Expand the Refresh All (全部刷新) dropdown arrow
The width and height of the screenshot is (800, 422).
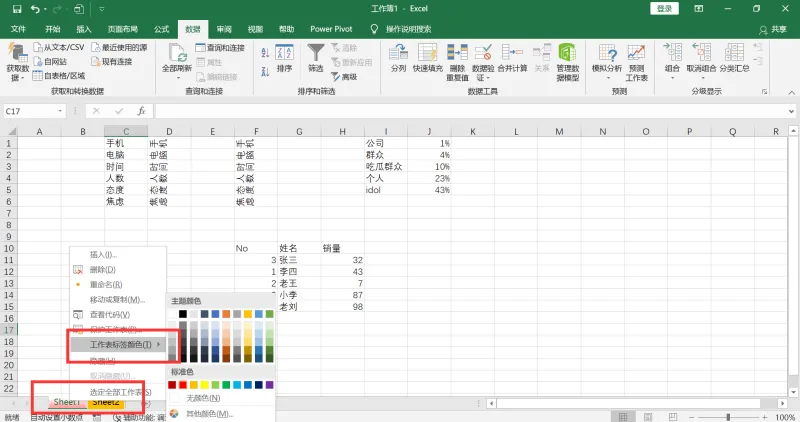pyautogui.click(x=178, y=78)
